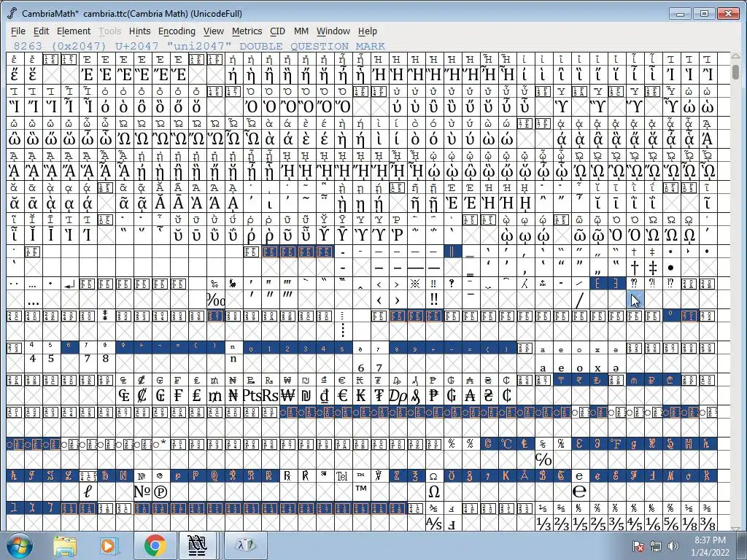
Task: Select the dong ₫ sign glyph
Action: 324,395
